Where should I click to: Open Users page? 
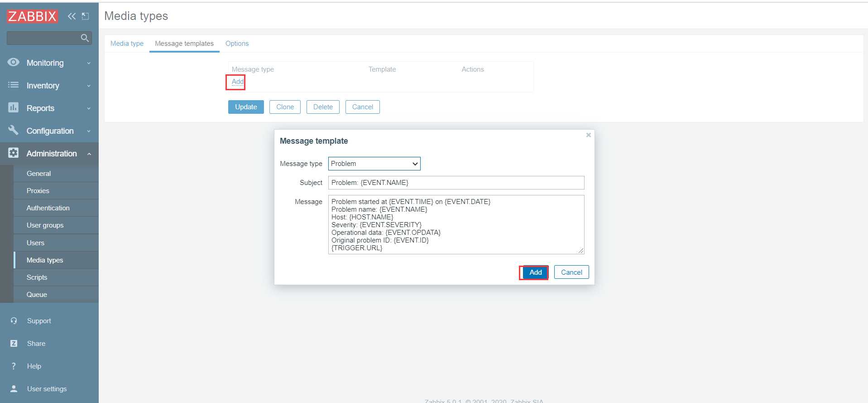tap(56, 243)
